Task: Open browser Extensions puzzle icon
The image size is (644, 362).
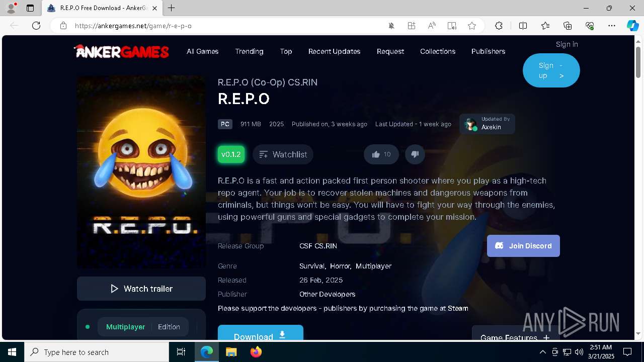Action: click(x=499, y=26)
